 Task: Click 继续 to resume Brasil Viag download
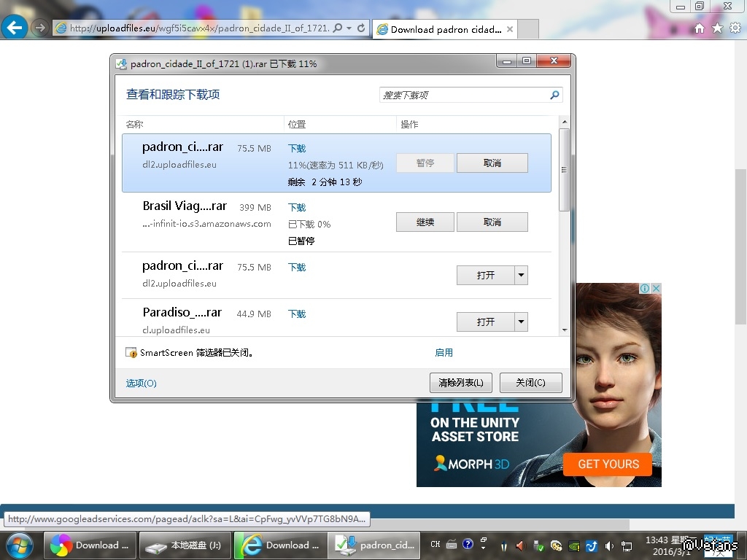(425, 222)
